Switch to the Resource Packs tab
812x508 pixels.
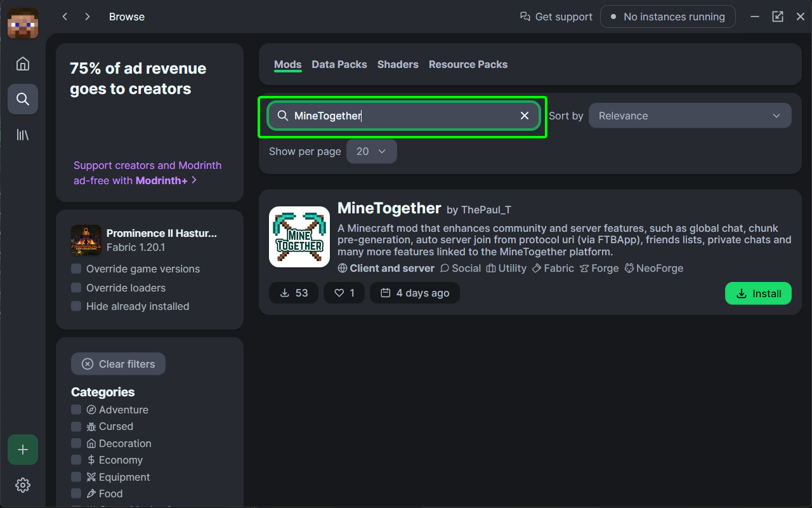click(468, 64)
